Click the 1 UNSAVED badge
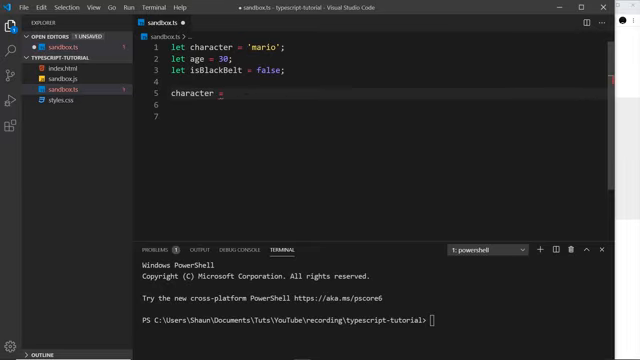Screen dimensions: 640x360 [x=88, y=37]
